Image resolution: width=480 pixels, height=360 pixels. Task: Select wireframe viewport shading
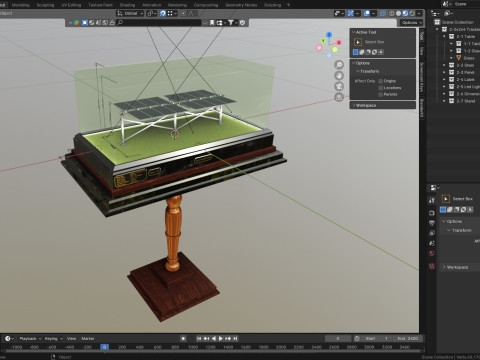(392, 13)
